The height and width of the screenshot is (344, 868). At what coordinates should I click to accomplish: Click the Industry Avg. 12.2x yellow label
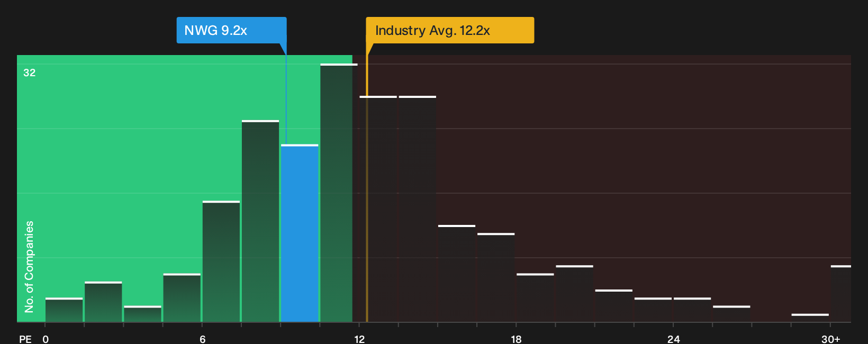[450, 30]
